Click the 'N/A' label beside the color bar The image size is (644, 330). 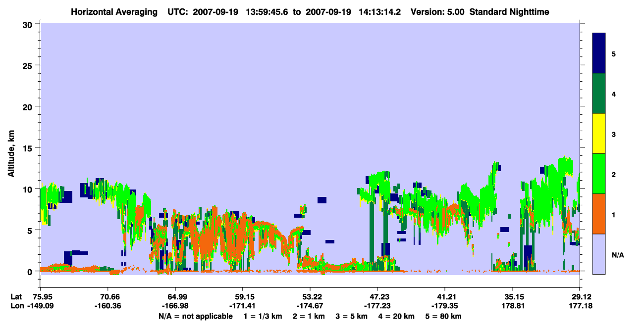pyautogui.click(x=617, y=255)
